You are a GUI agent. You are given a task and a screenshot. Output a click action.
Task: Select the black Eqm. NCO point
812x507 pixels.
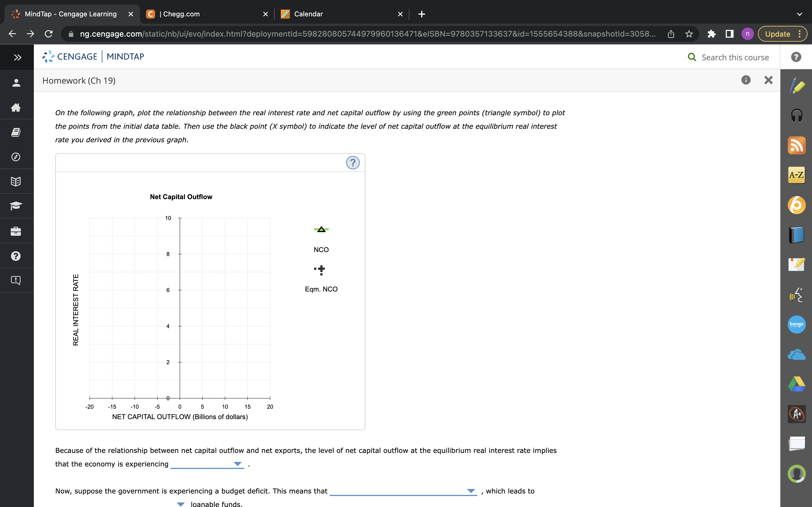(321, 269)
